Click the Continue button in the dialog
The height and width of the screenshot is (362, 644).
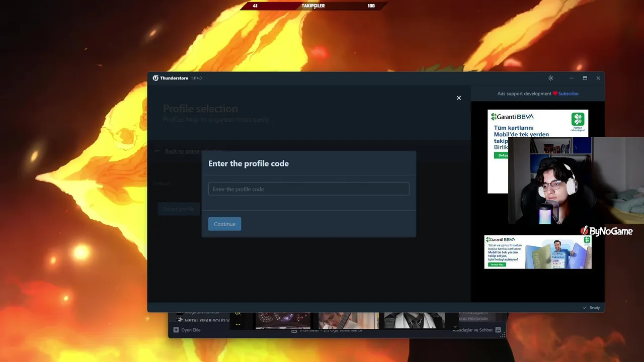pyautogui.click(x=224, y=224)
